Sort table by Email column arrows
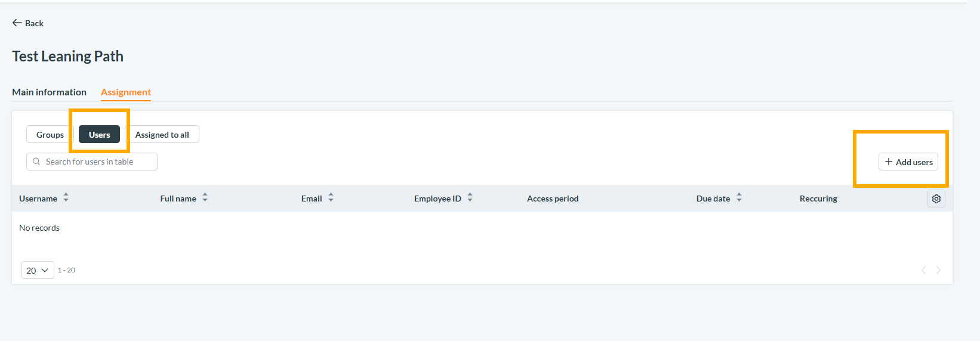Viewport: 980px width, 341px height. [331, 198]
